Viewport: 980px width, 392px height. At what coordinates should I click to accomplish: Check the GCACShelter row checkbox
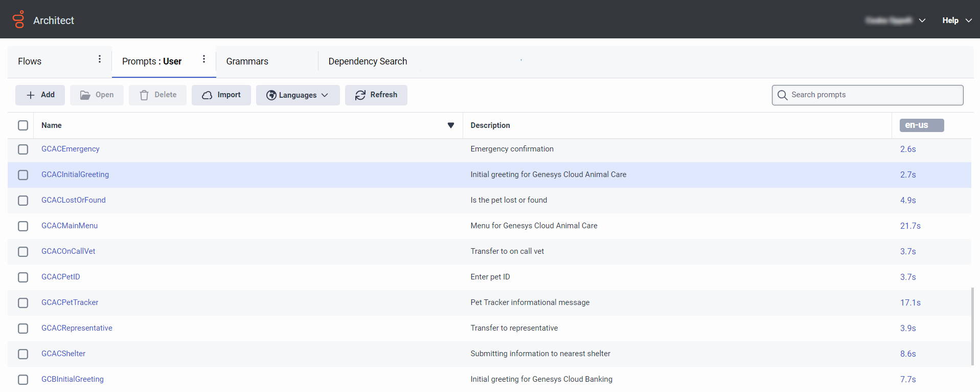23,354
